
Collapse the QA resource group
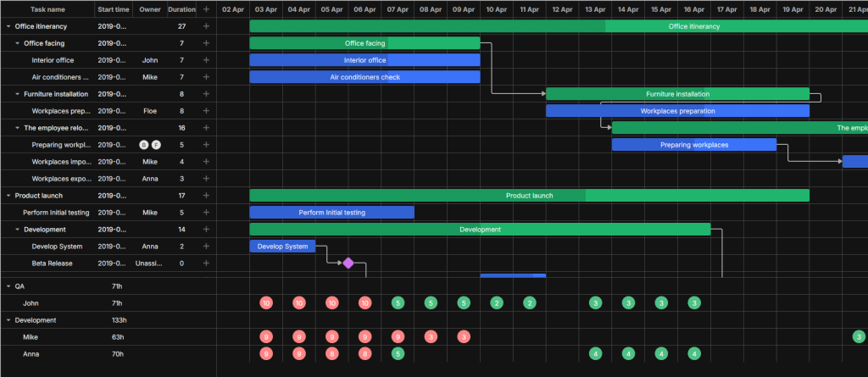tap(8, 286)
